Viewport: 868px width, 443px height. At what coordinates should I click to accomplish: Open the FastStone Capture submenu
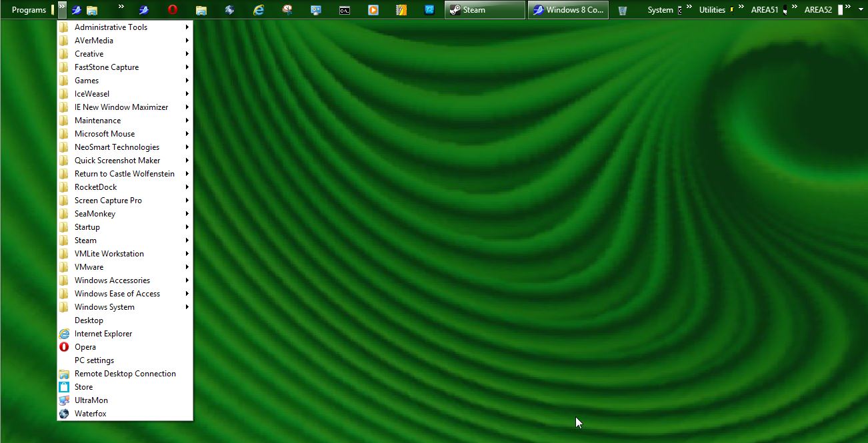[x=125, y=67]
